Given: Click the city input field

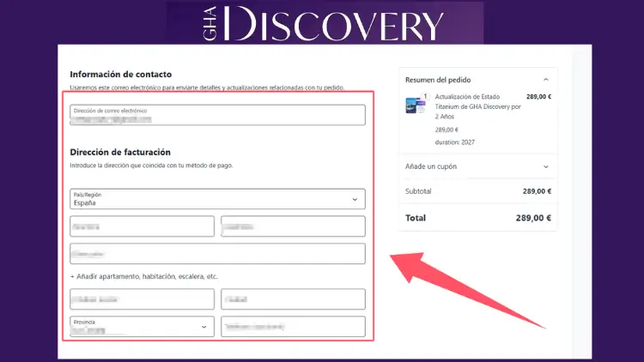Looking at the screenshot, I should [293, 299].
